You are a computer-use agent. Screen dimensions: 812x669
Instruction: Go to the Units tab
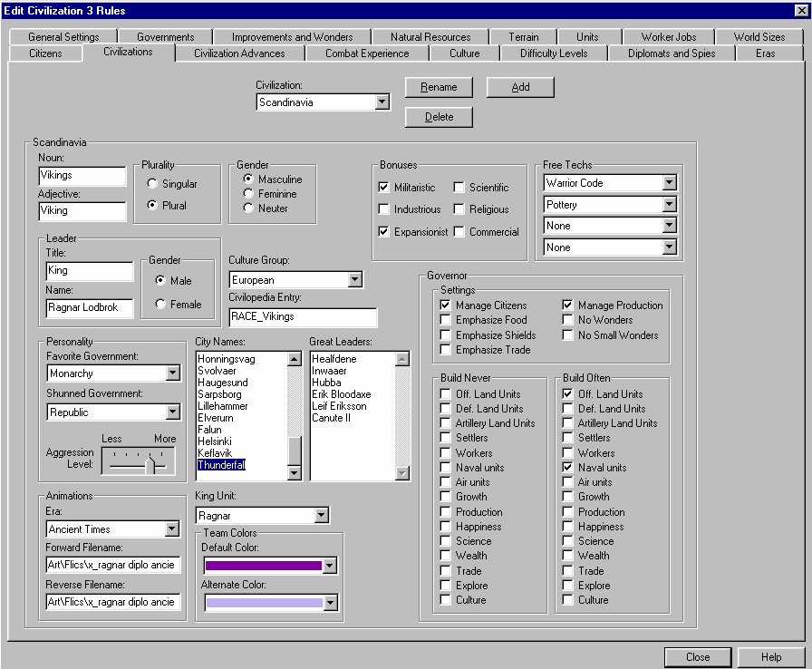[587, 37]
